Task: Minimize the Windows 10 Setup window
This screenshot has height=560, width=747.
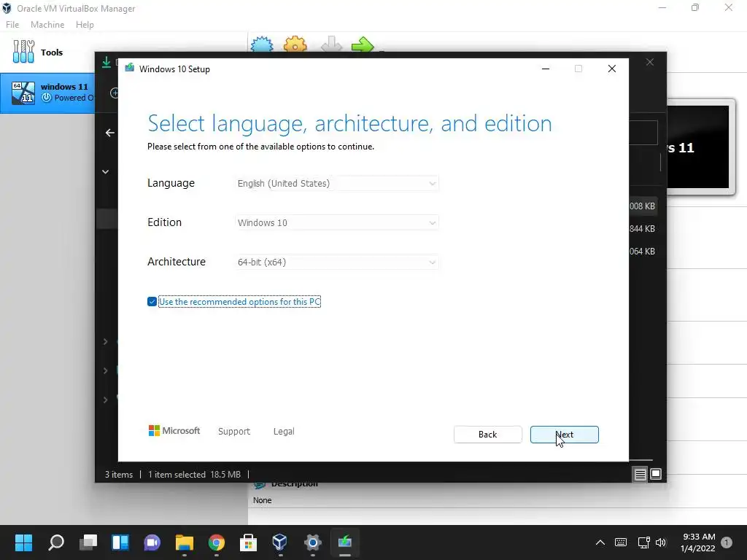Action: click(546, 69)
